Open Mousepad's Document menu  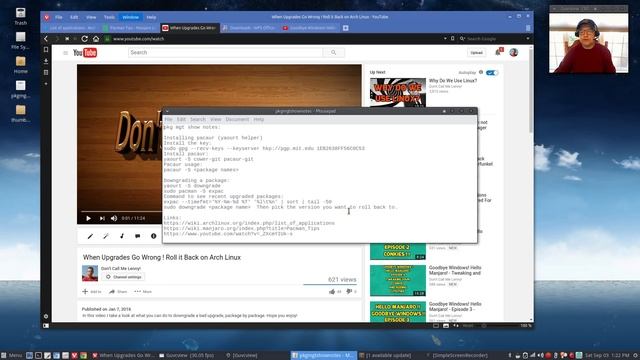tap(237, 120)
